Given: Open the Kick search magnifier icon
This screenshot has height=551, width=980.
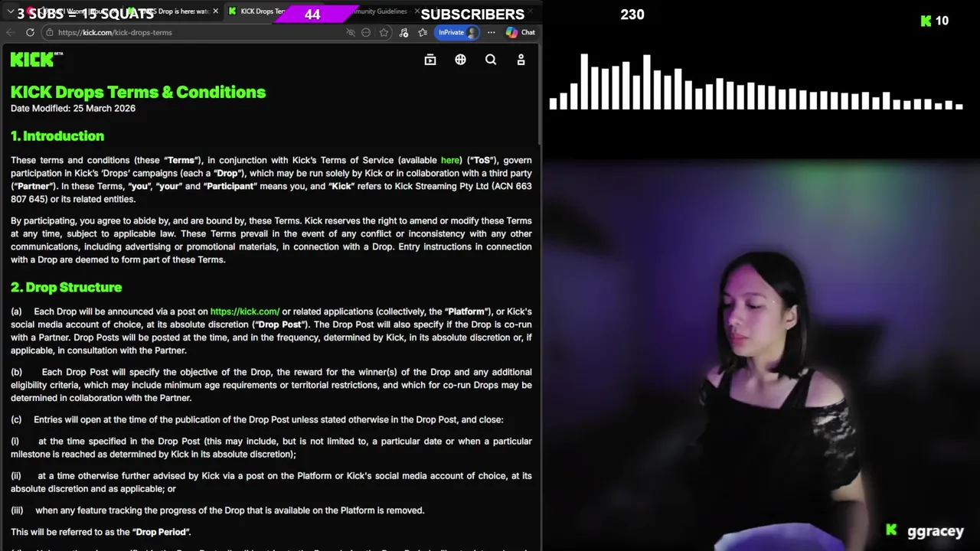Looking at the screenshot, I should tap(491, 60).
